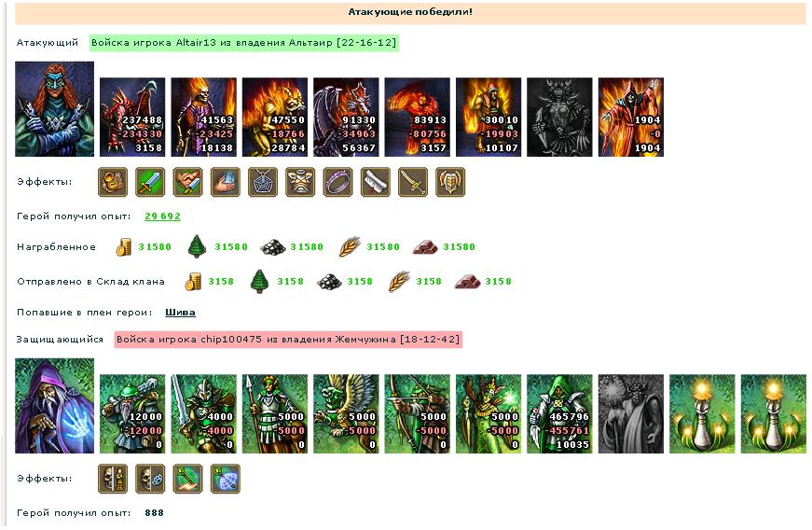Image resolution: width=812 pixels, height=530 pixels.
Task: Click the gold coins pouch effect icon
Action: click(x=113, y=182)
